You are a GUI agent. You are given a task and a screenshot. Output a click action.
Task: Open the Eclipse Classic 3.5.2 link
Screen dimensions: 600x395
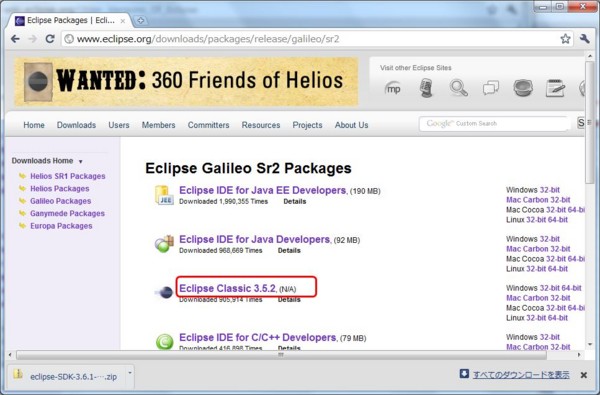point(227,288)
